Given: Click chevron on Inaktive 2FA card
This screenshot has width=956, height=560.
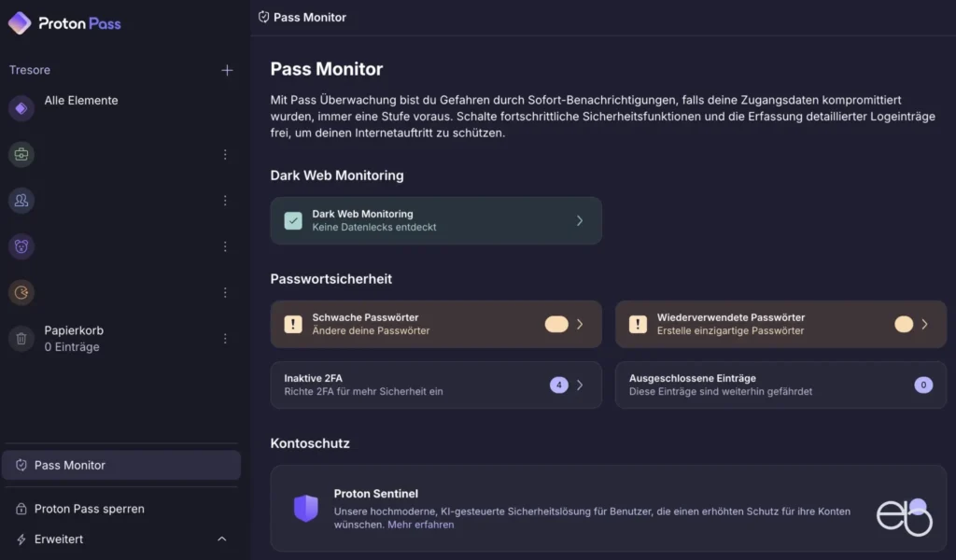Looking at the screenshot, I should point(580,385).
